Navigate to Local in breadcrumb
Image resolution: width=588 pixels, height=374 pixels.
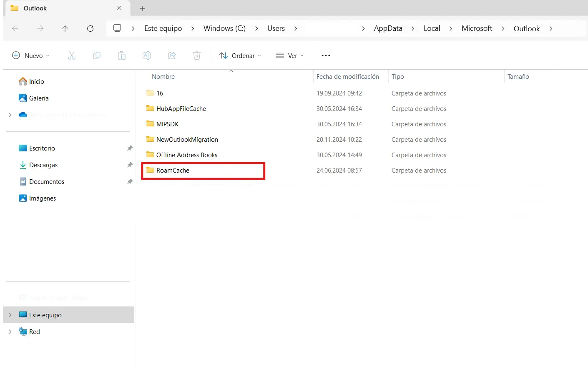click(x=432, y=28)
